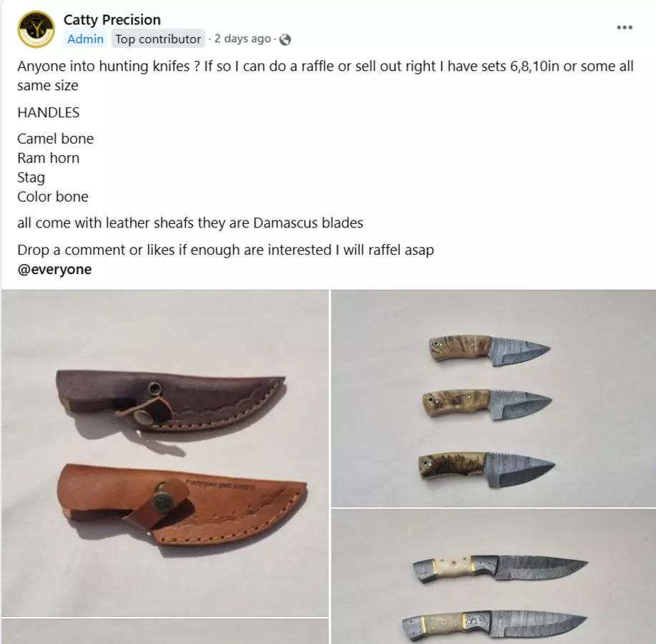Click the @everyone mention

[x=54, y=269]
